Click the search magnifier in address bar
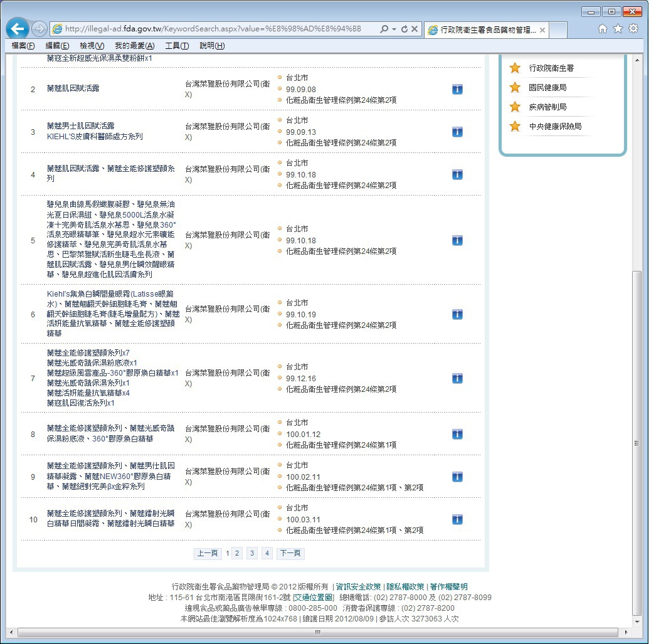This screenshot has width=661, height=644. [x=384, y=29]
